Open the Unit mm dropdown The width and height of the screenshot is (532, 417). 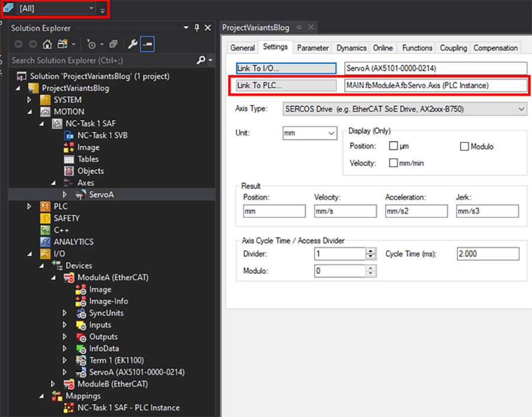[332, 133]
